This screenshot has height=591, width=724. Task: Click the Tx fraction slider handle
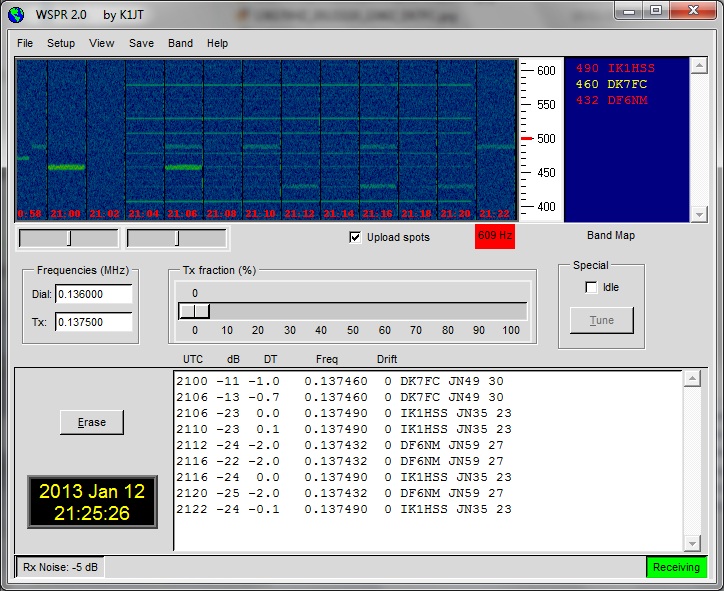point(194,311)
